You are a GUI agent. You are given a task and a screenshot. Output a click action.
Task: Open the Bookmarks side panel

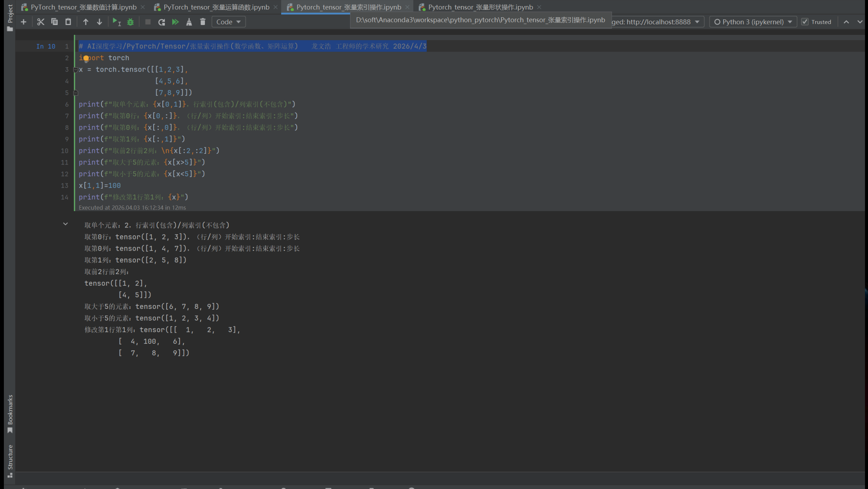(10, 413)
